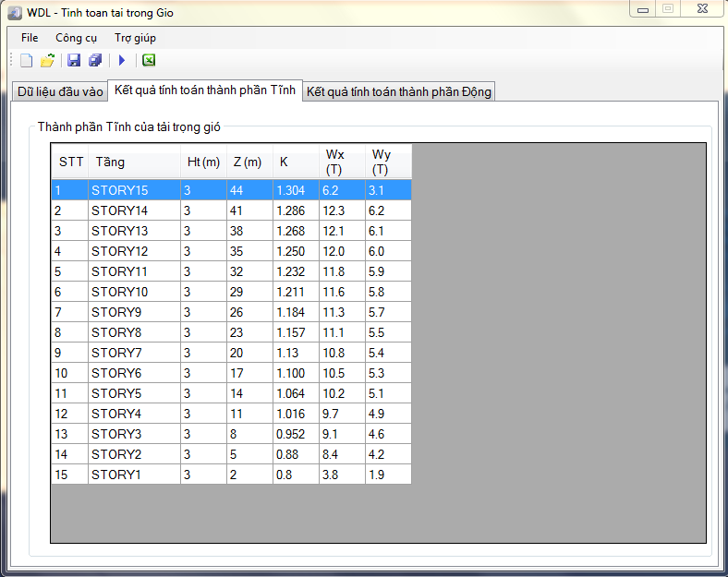Click the Save floppy disk icon
728x577 pixels.
[x=74, y=60]
